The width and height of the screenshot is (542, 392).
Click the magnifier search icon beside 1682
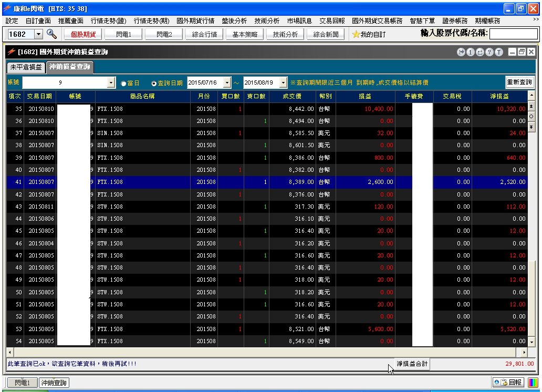coord(51,34)
